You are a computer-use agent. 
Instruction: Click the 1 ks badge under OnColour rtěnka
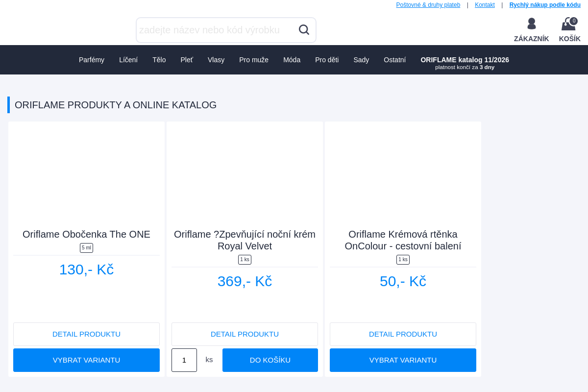pyautogui.click(x=403, y=260)
